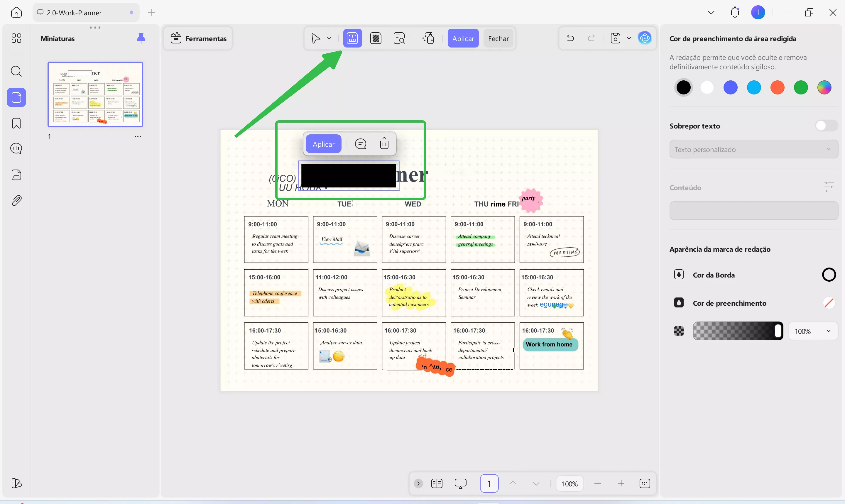The image size is (845, 504).
Task: Open the bookmarks panel in sidebar
Action: pyautogui.click(x=16, y=123)
